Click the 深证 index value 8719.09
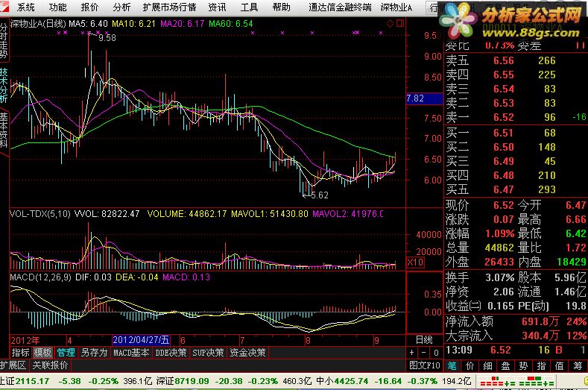Screen dimensions: 588x390 (192, 381)
